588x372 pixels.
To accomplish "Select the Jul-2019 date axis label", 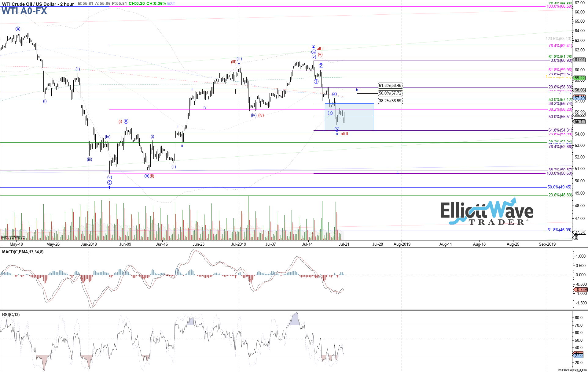I will [x=238, y=244].
